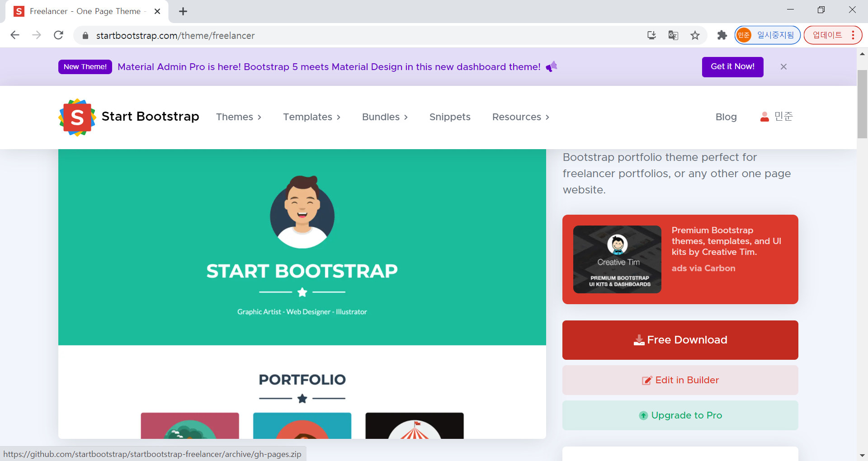Screen dimensions: 868x461
Task: Click the Creative Tim ad image
Action: coord(617,259)
